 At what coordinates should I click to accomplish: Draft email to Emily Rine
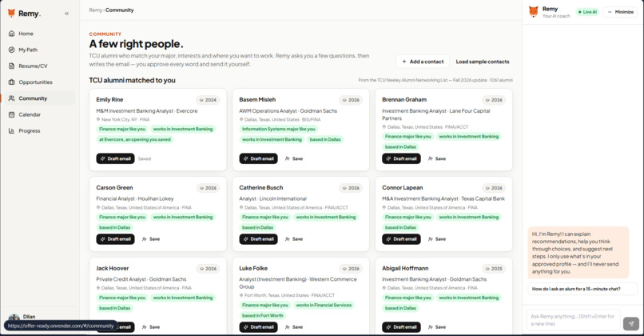click(x=115, y=158)
